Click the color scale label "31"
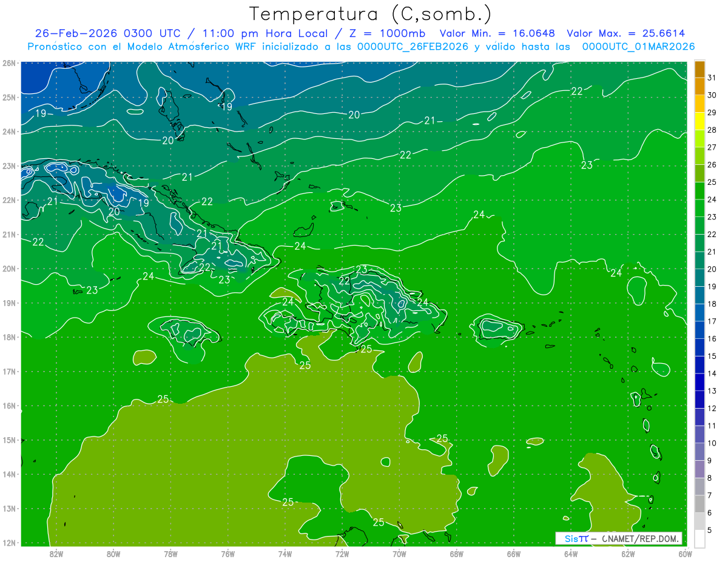728x562 pixels. click(x=712, y=78)
